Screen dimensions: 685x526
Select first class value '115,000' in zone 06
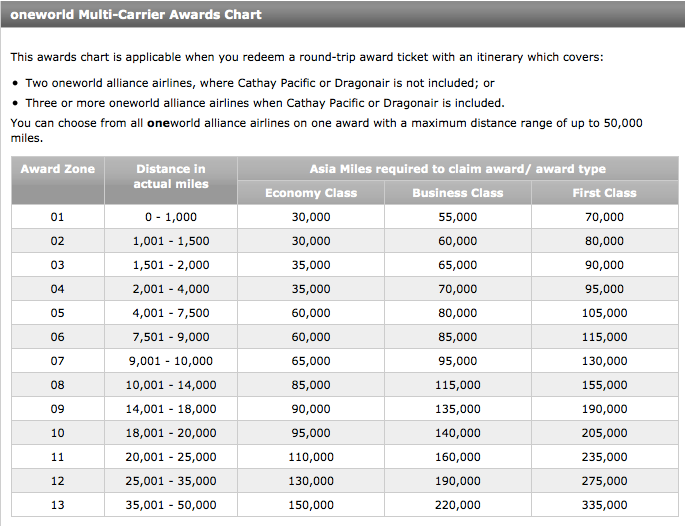(605, 337)
